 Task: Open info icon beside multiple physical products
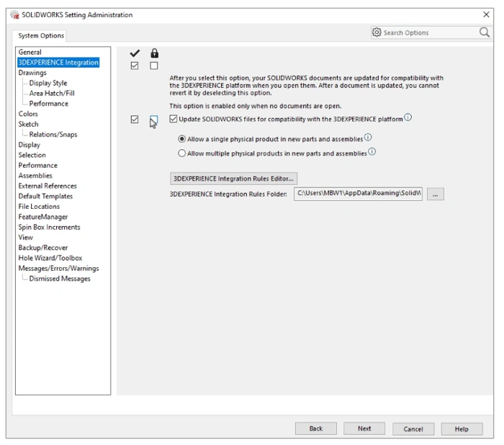tap(372, 151)
